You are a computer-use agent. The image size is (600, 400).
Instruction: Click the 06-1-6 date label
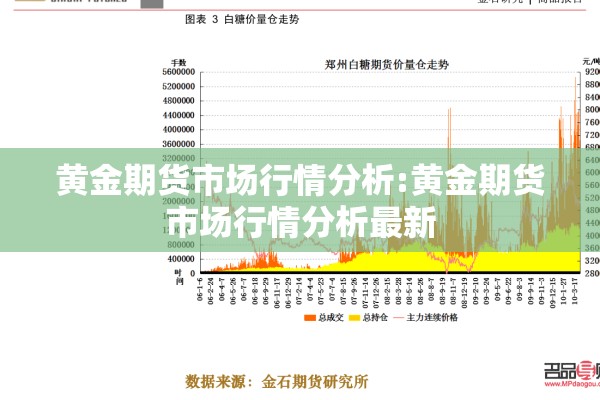tap(199, 289)
